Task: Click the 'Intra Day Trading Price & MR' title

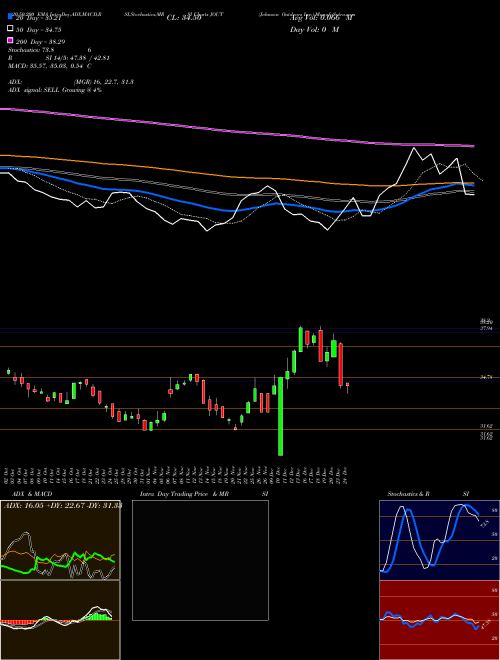Action: click(184, 494)
